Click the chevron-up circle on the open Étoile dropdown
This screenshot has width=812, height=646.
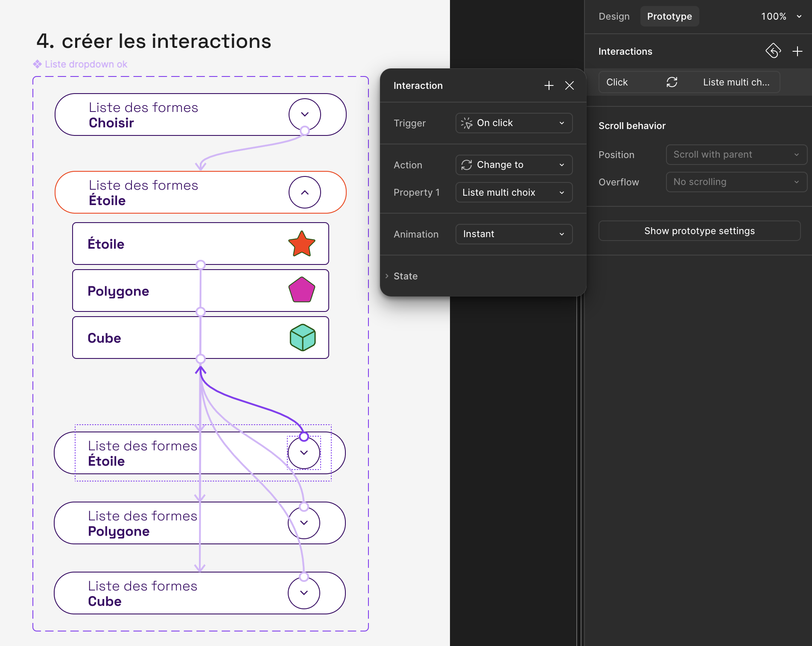pyautogui.click(x=304, y=192)
